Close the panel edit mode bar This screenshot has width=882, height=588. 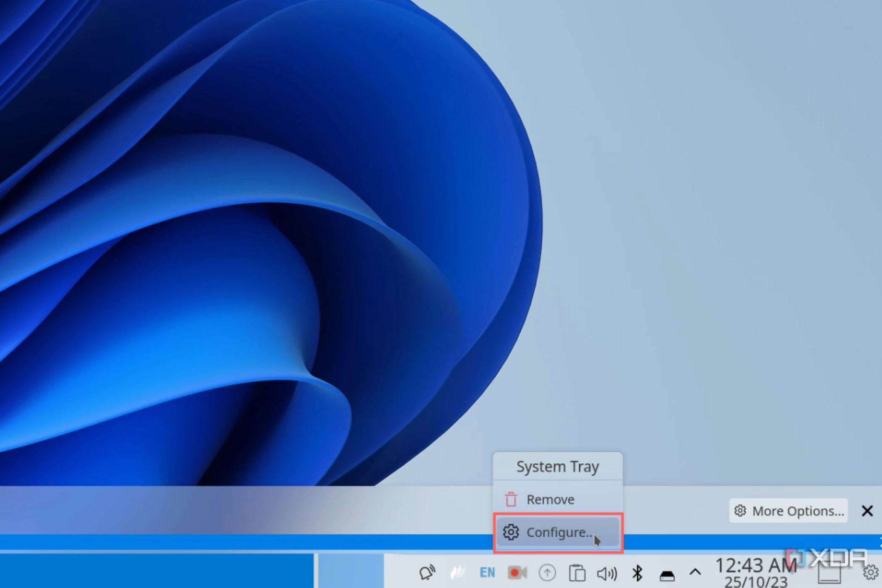click(867, 511)
